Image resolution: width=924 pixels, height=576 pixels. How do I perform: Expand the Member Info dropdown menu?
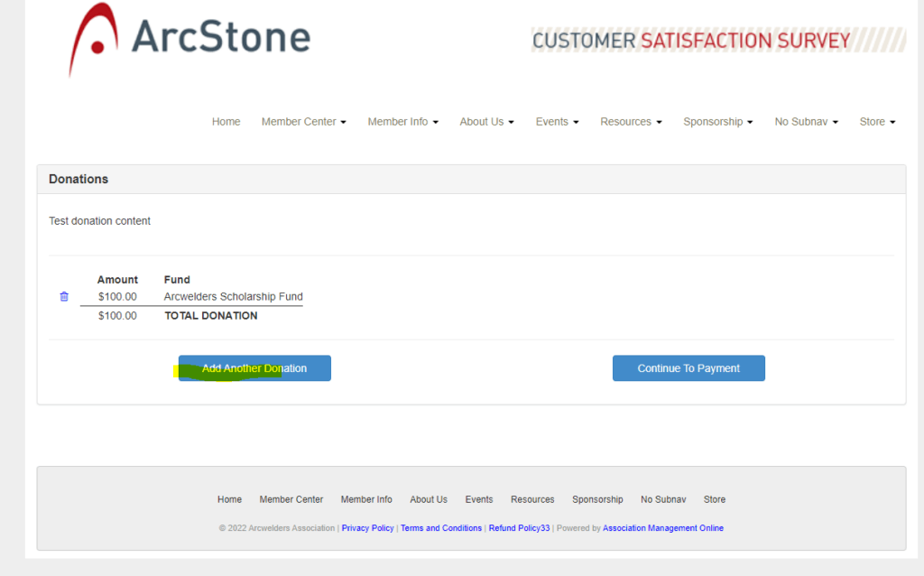coord(402,122)
